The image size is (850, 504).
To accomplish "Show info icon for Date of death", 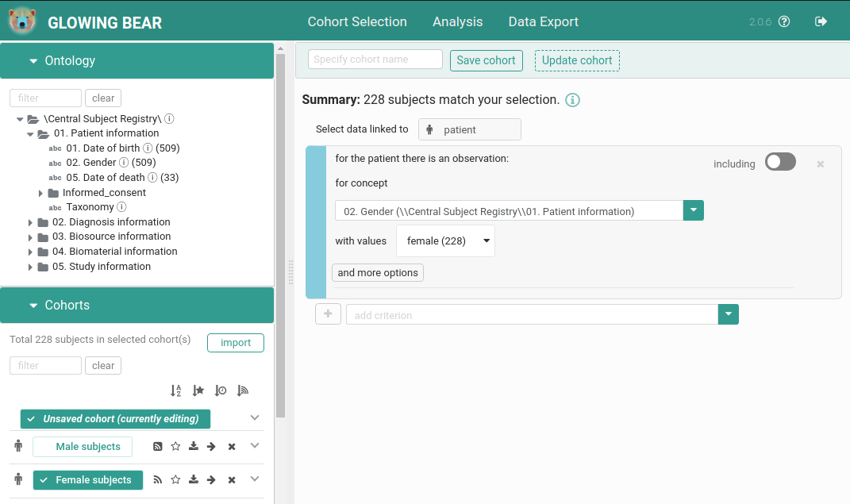I will pyautogui.click(x=152, y=177).
